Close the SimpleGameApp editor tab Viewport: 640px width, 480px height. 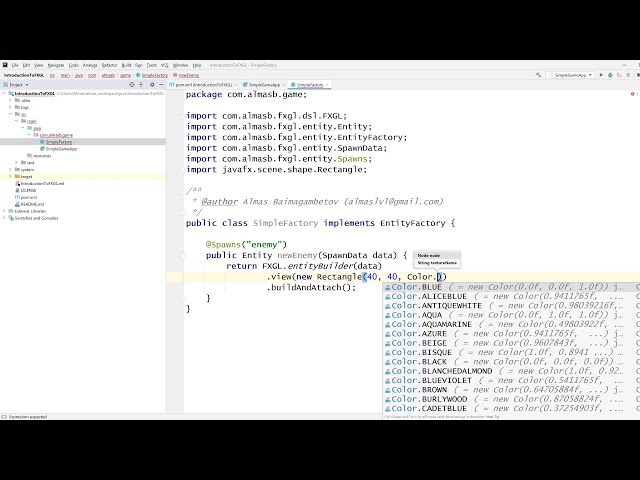click(x=284, y=85)
